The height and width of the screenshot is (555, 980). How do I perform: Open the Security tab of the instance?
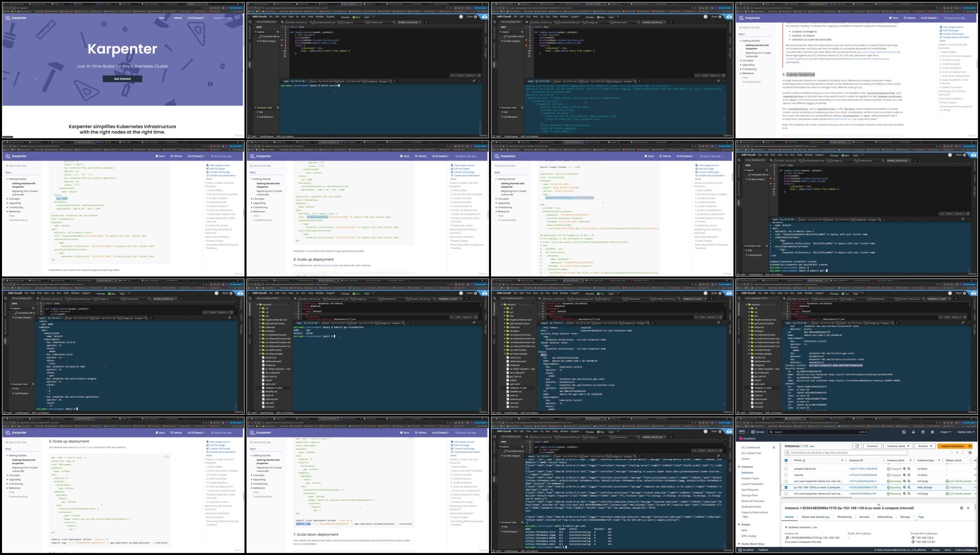864,517
